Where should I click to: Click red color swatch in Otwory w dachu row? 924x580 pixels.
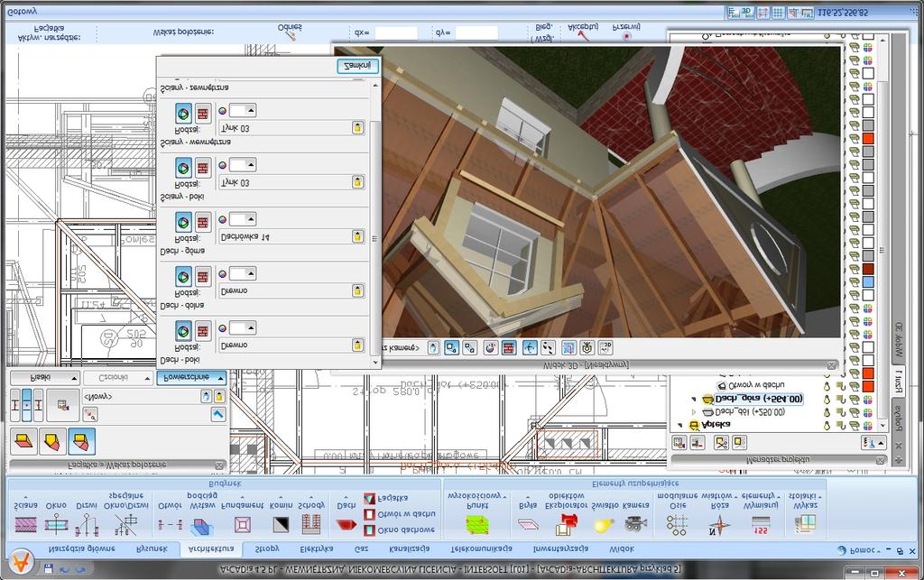click(x=868, y=386)
